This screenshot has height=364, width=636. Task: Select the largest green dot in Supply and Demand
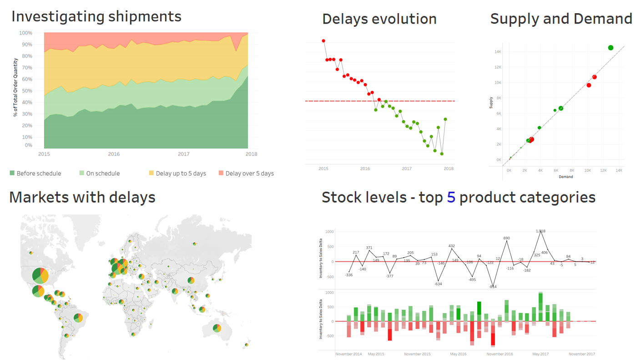pyautogui.click(x=611, y=48)
